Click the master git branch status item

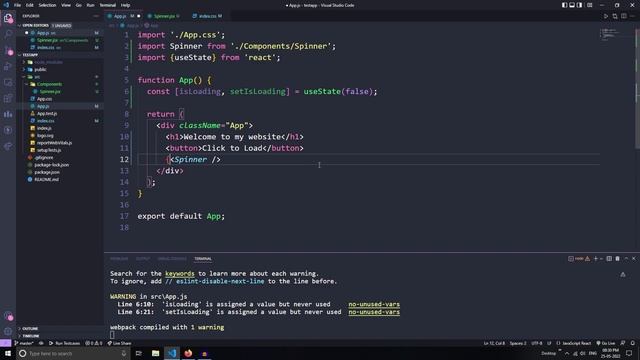(x=24, y=343)
